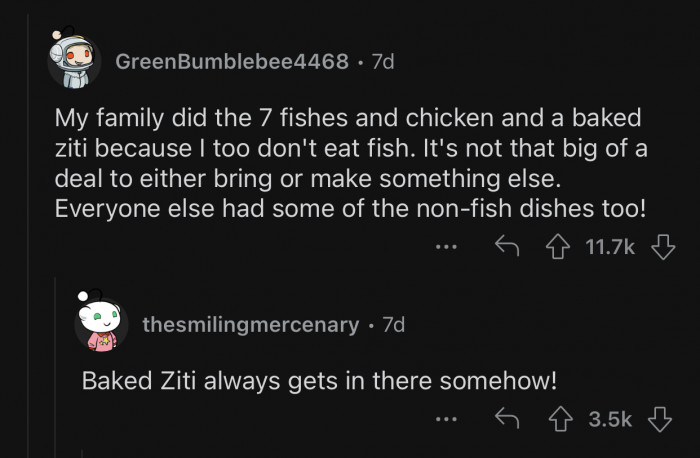Downvote GreenBumblebee4468's comment
This screenshot has height=458, width=700.
[664, 244]
